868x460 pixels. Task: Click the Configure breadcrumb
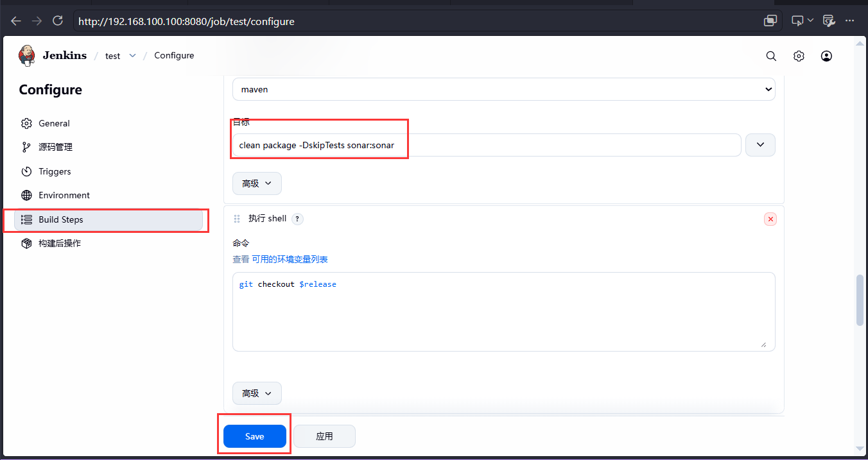pos(174,56)
